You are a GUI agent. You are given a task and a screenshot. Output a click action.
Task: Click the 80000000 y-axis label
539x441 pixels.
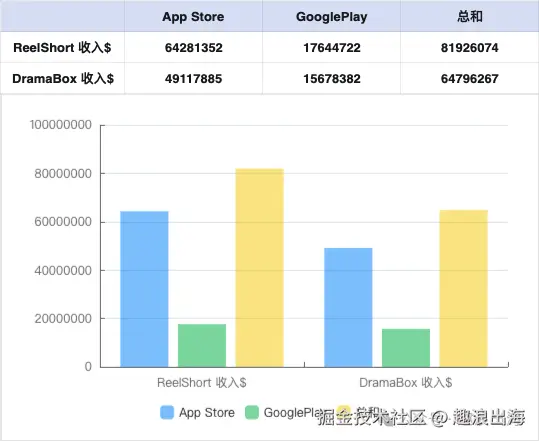[x=63, y=174]
